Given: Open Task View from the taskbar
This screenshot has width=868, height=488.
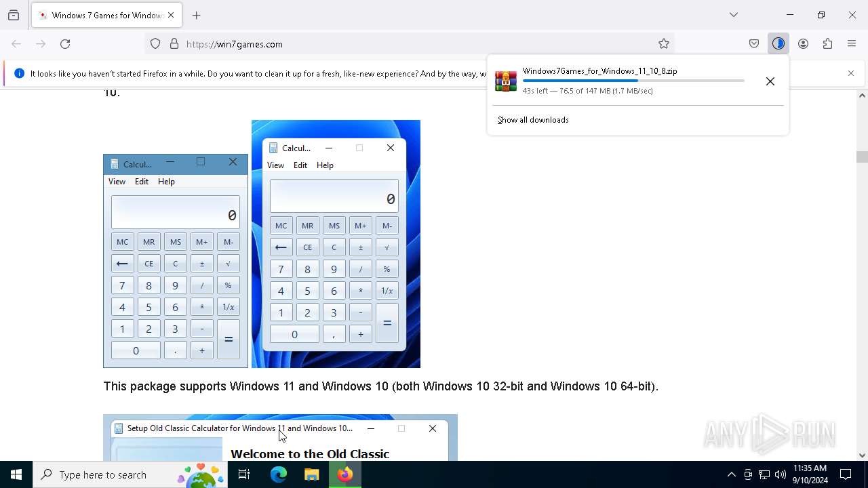Looking at the screenshot, I should [244, 474].
